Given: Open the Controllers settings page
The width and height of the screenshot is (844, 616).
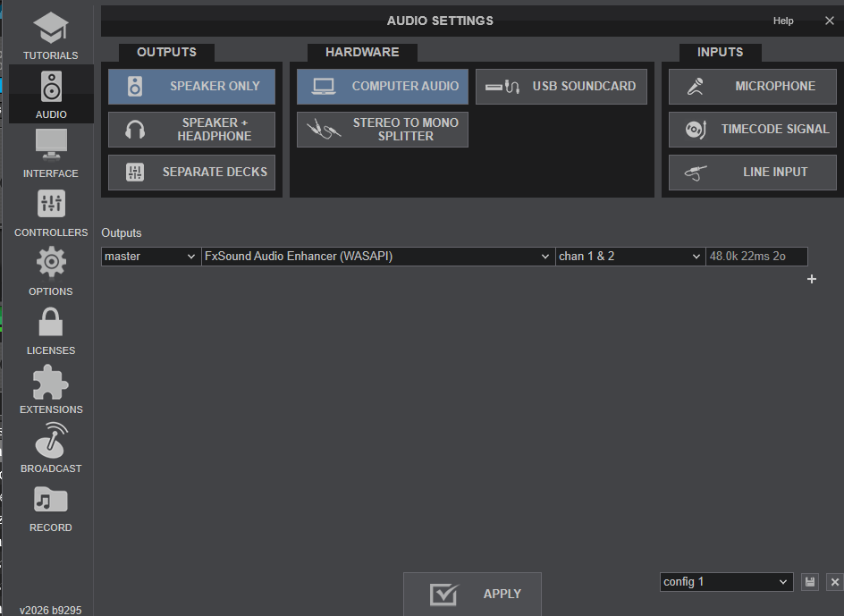Looking at the screenshot, I should pyautogui.click(x=51, y=213).
